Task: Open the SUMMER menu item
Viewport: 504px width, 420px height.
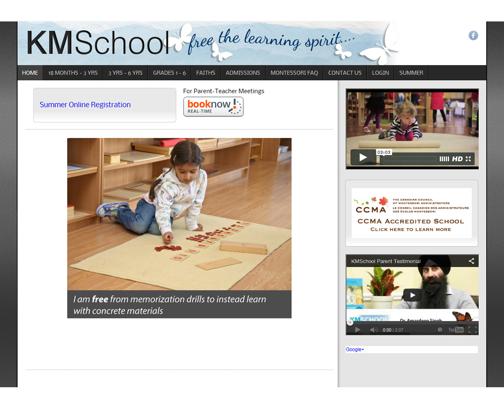Action: pos(411,73)
